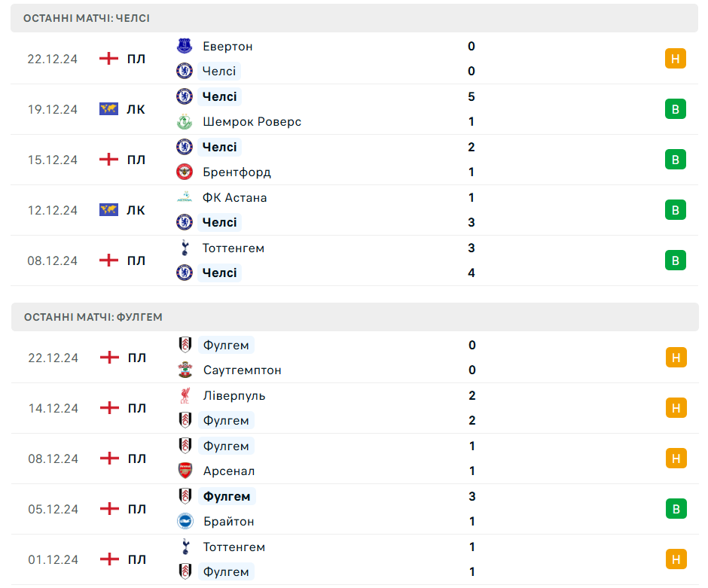Open the Шемрок Роверс team link
Image resolution: width=708 pixels, height=588 pixels.
click(252, 121)
